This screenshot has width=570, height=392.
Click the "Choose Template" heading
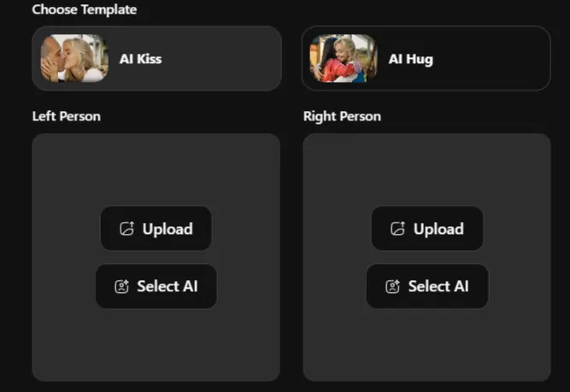84,9
